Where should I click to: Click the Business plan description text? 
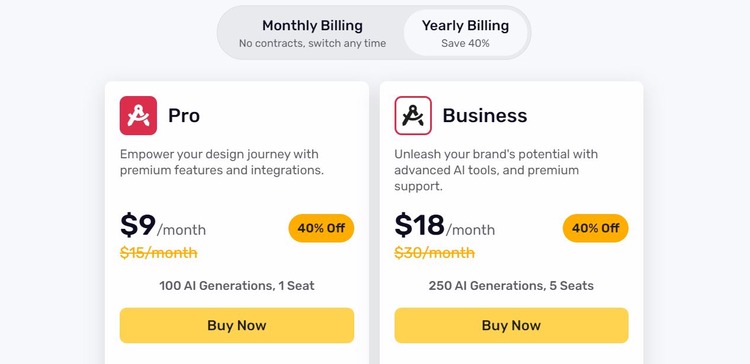pyautogui.click(x=496, y=170)
